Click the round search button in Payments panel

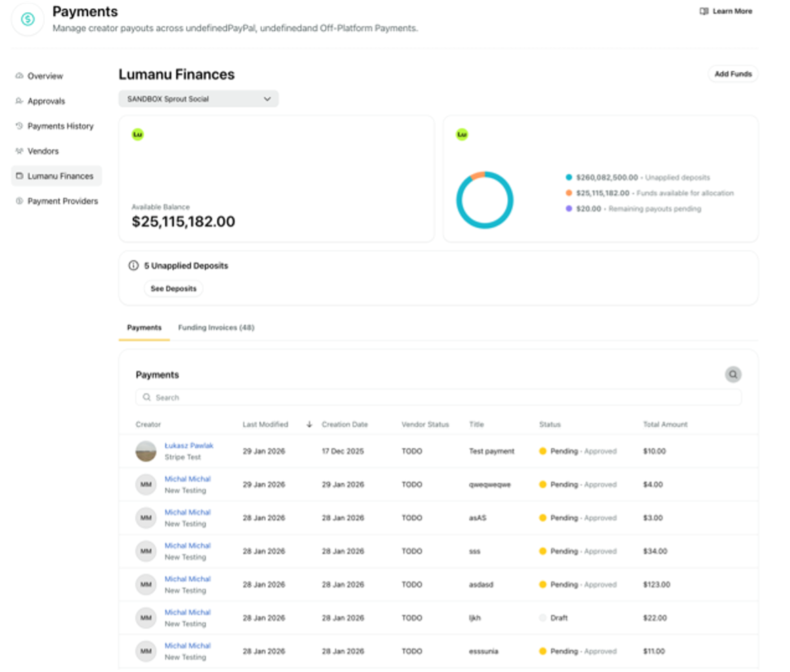tap(733, 374)
